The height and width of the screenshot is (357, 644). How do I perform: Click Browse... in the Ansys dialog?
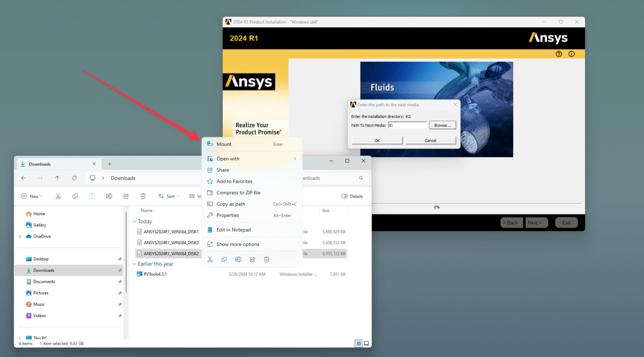[x=443, y=125]
